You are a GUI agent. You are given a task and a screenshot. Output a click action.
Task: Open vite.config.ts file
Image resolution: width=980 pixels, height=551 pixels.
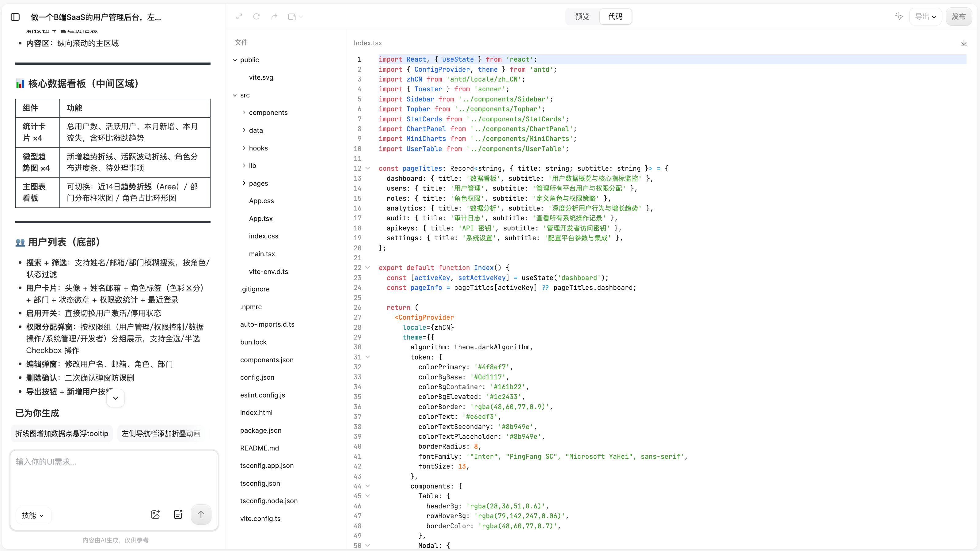[260, 519]
